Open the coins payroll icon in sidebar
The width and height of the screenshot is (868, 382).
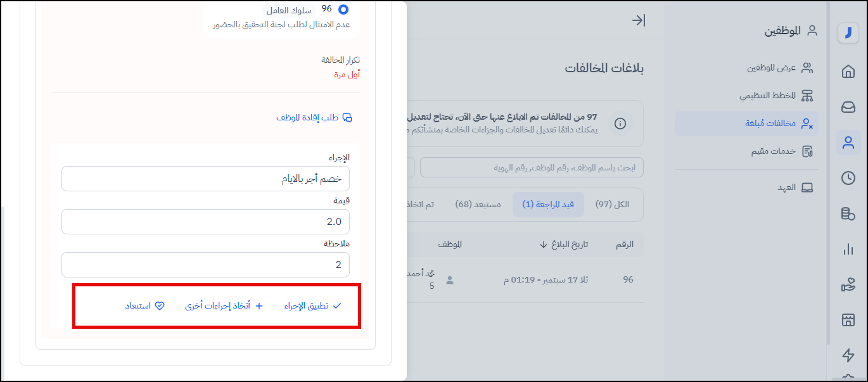(848, 214)
